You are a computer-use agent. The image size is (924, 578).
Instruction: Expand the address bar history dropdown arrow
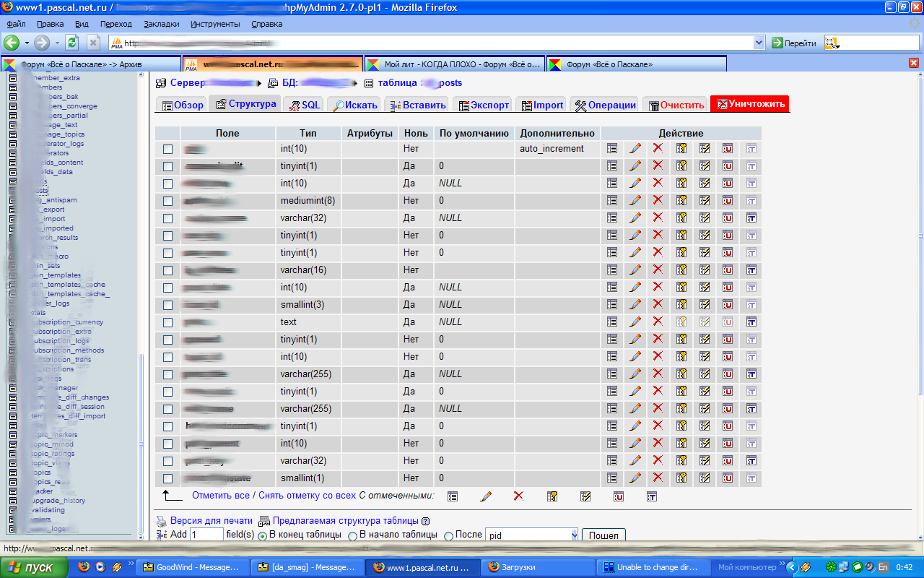(x=759, y=43)
